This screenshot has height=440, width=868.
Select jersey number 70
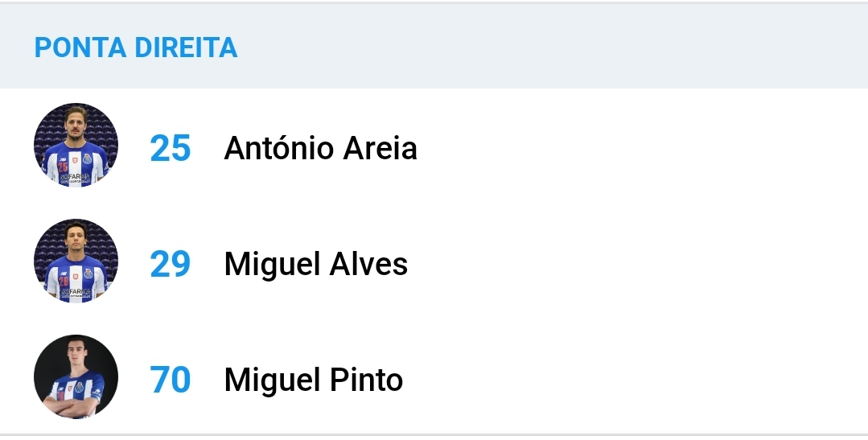click(x=171, y=380)
